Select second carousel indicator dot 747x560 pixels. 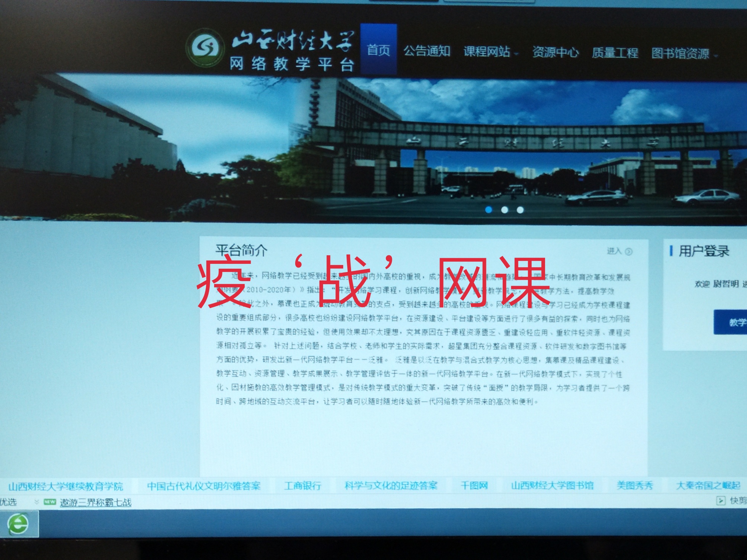click(505, 210)
